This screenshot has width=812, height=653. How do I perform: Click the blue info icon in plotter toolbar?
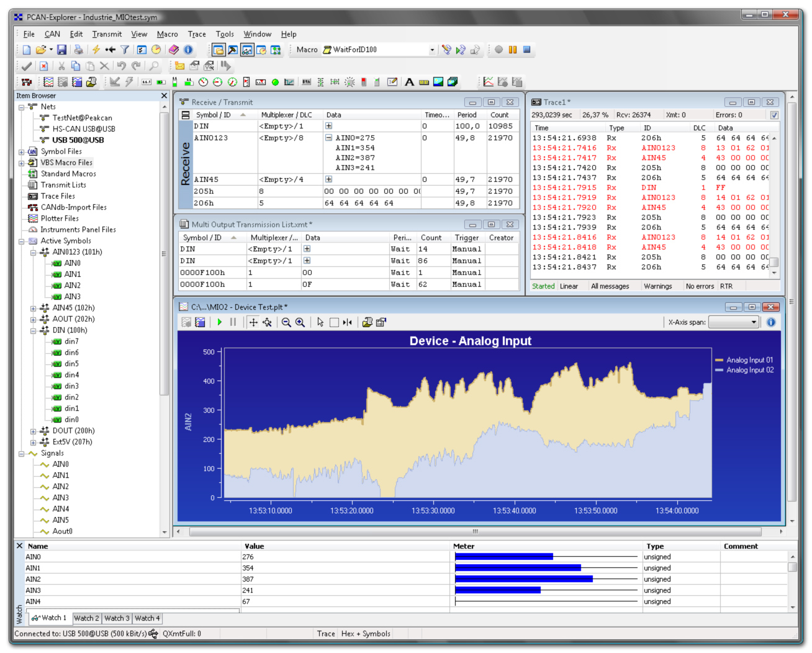(x=770, y=322)
